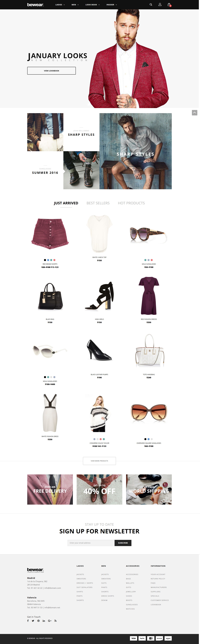Image resolution: width=200 pixels, height=644 pixels.
Task: Click the user account icon
Action: click(x=160, y=4)
